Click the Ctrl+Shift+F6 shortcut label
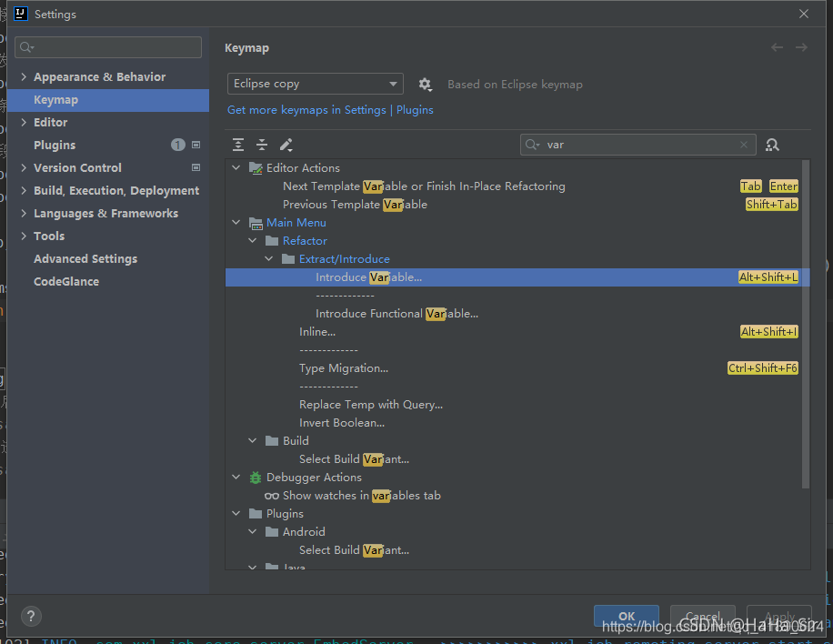Image resolution: width=833 pixels, height=644 pixels. click(763, 368)
